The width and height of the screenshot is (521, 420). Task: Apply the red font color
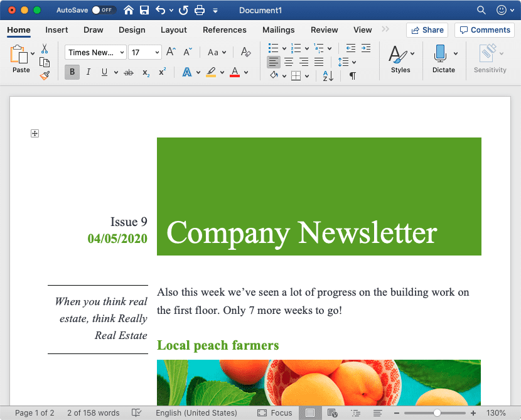point(235,72)
